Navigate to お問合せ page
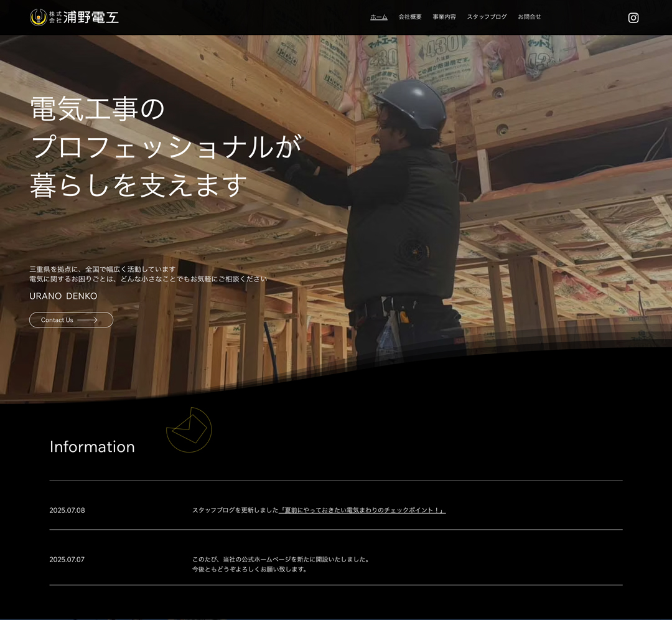672x620 pixels. (x=530, y=17)
